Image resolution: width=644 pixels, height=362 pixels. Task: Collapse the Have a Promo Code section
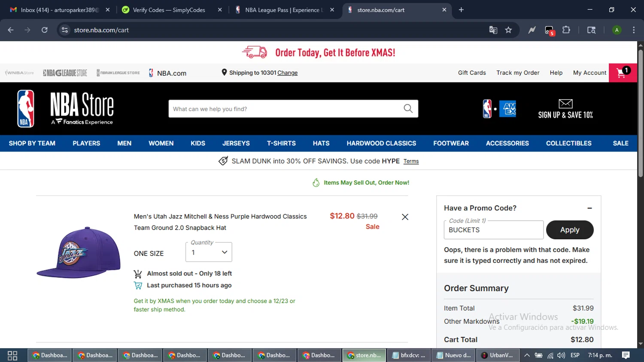click(590, 208)
